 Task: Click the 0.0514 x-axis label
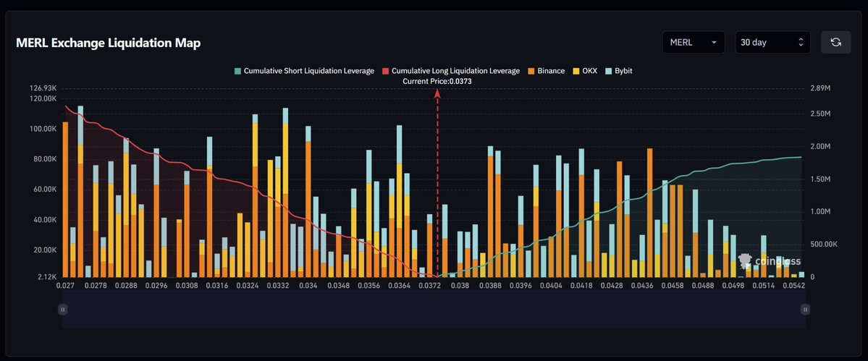[x=763, y=286]
